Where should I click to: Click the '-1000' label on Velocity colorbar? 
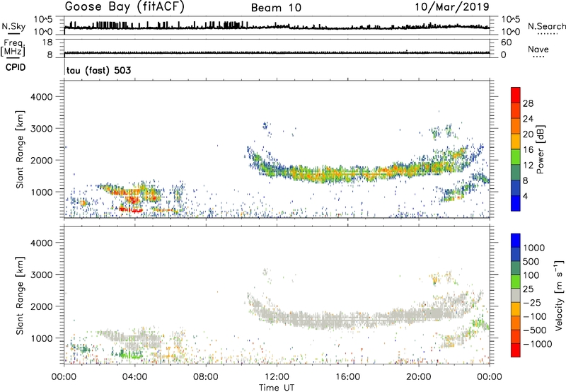(x=537, y=344)
